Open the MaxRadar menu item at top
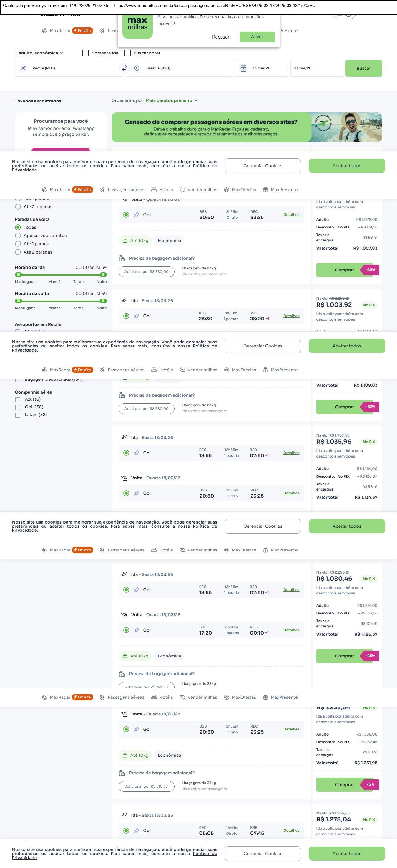 click(60, 31)
